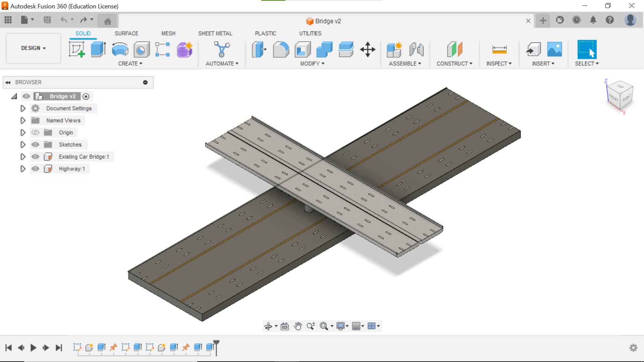Select the Joint tool in Assemble
Screen dimensions: 644x362
click(416, 49)
